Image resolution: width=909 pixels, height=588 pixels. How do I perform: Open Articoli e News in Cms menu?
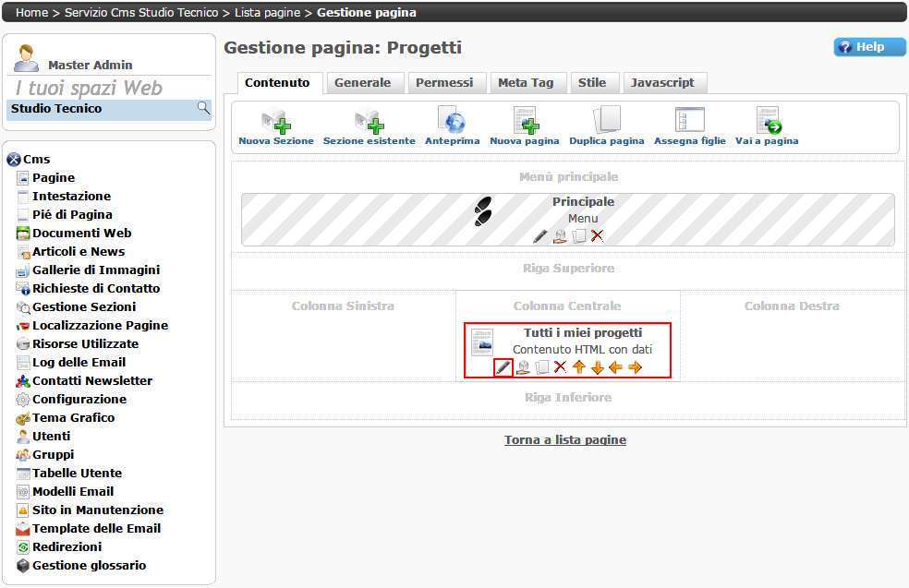coord(79,252)
